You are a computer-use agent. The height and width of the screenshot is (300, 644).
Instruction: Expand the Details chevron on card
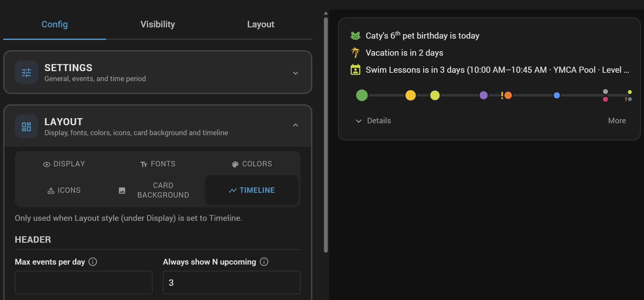[358, 121]
